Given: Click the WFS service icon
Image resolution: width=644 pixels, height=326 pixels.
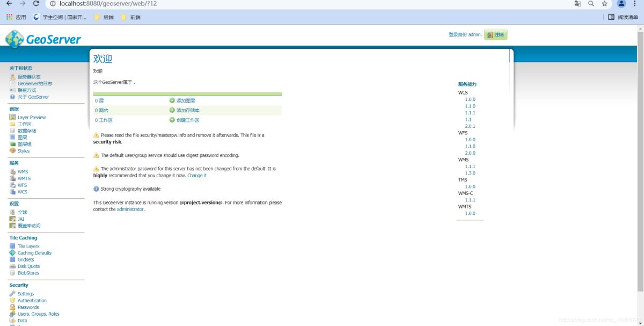Looking at the screenshot, I should (x=12, y=185).
